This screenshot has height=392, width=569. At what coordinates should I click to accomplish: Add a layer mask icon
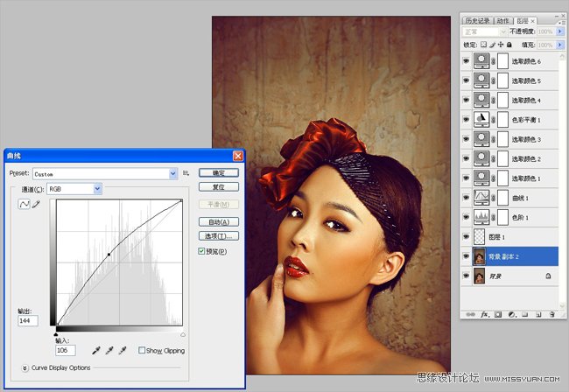click(498, 314)
